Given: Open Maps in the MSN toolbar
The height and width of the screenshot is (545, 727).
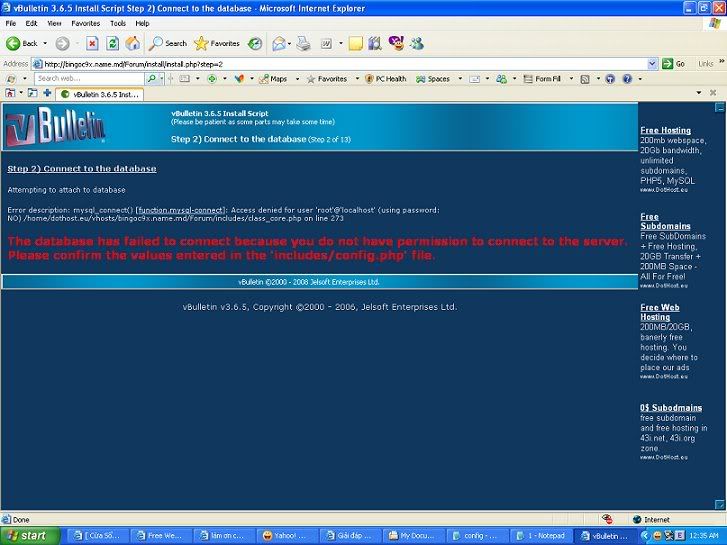Looking at the screenshot, I should (273, 79).
